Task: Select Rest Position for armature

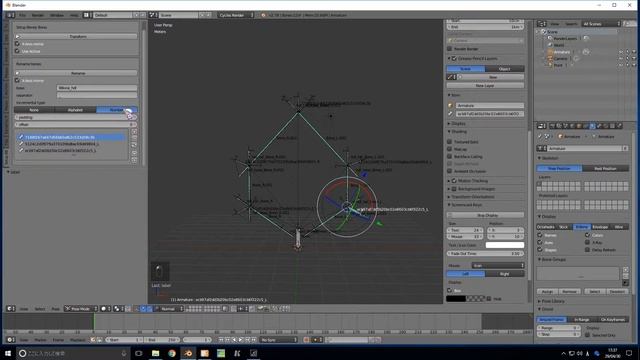Action: (x=605, y=168)
